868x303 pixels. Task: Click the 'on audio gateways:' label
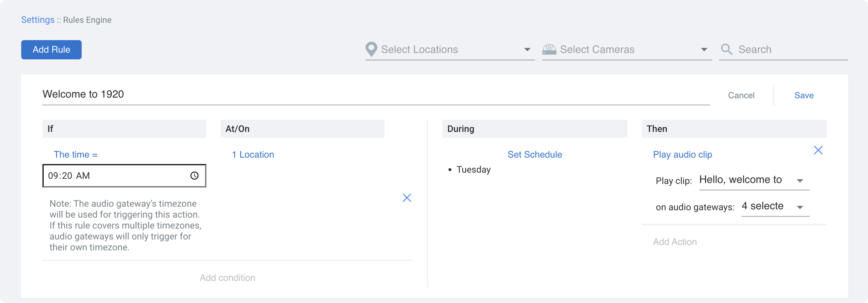coord(695,207)
